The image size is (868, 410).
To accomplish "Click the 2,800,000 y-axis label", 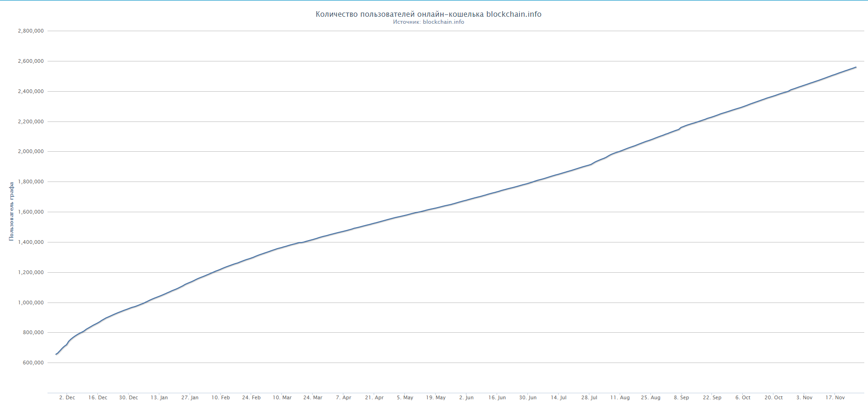I will coord(31,31).
